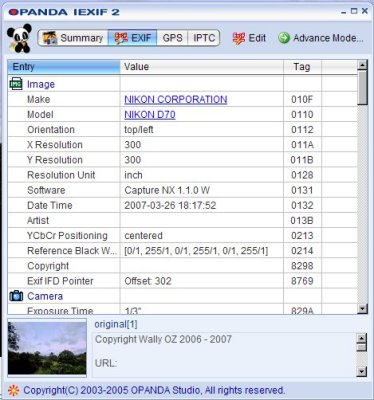Click the inch value

(133, 175)
